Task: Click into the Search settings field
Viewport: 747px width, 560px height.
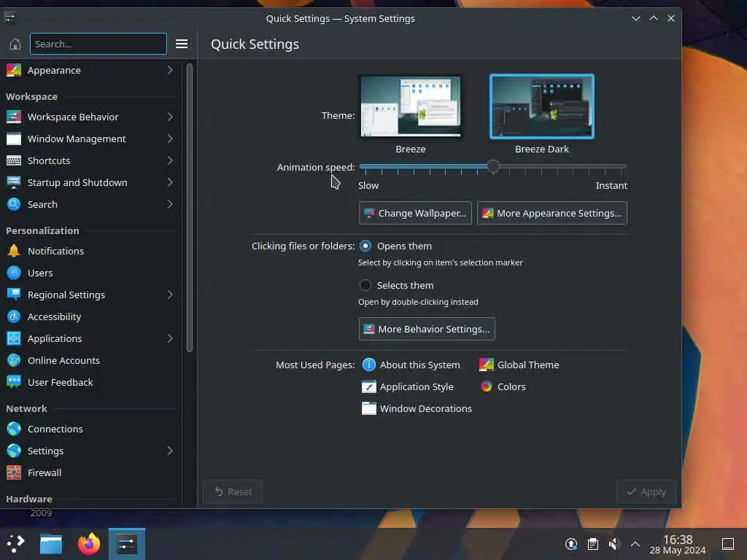Action: (x=98, y=44)
